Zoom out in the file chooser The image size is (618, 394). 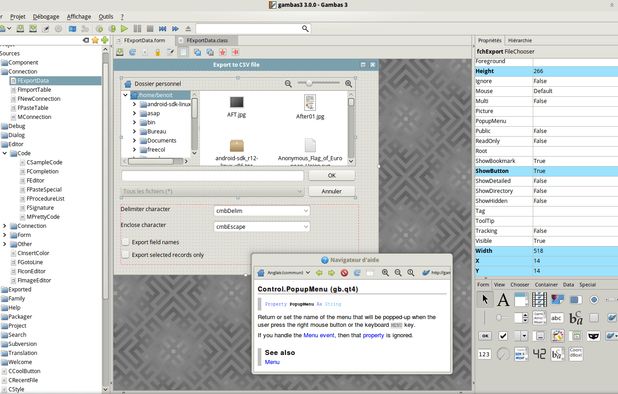289,84
